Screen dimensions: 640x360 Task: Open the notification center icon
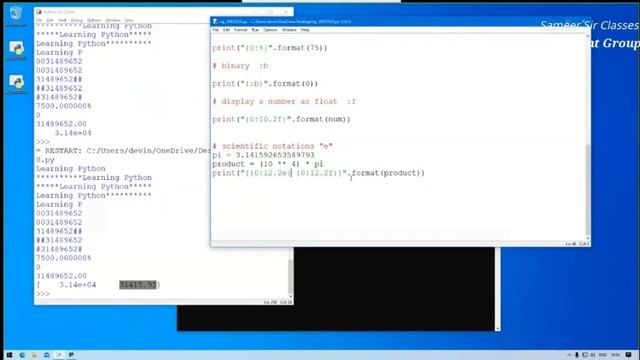[x=629, y=355]
